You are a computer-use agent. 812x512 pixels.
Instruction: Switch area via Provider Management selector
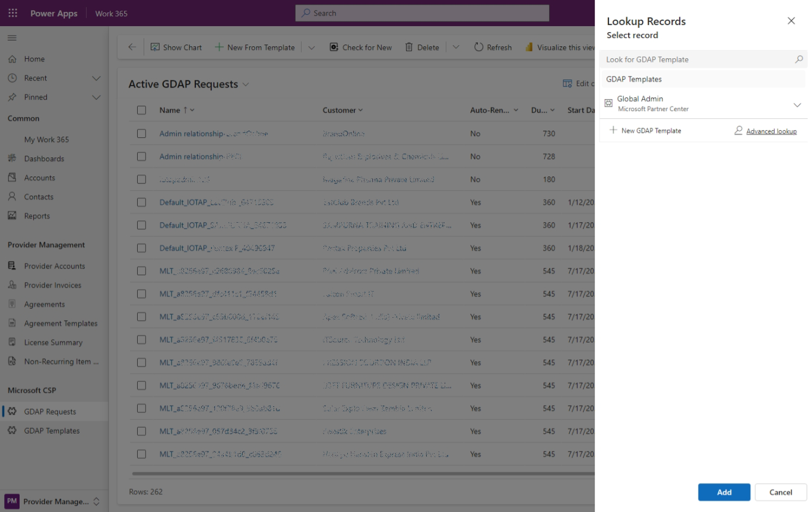tap(54, 501)
